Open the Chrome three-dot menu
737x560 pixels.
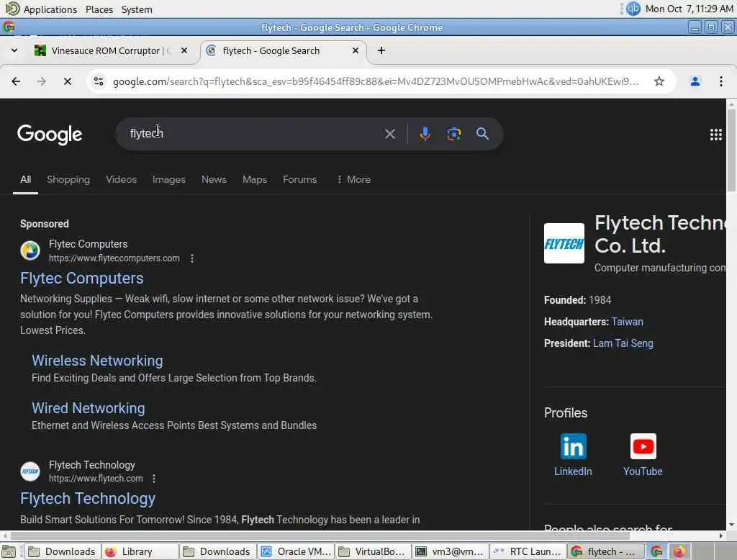(x=721, y=81)
